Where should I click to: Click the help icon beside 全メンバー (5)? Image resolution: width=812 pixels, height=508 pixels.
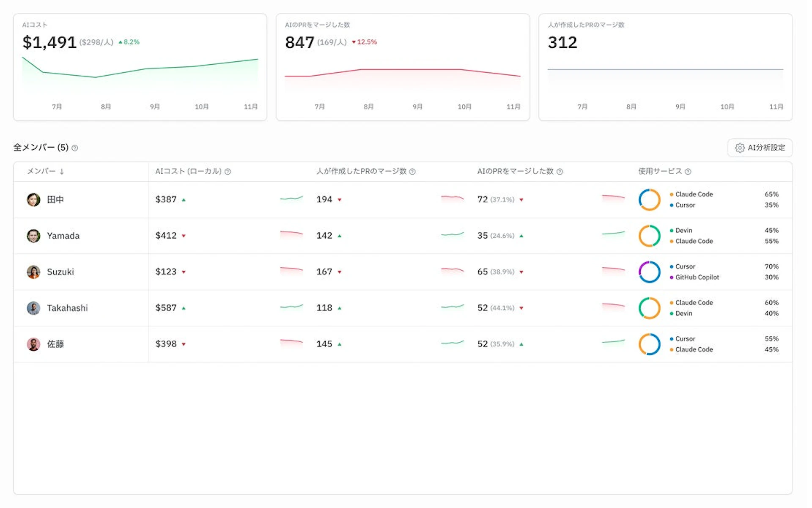(x=75, y=148)
